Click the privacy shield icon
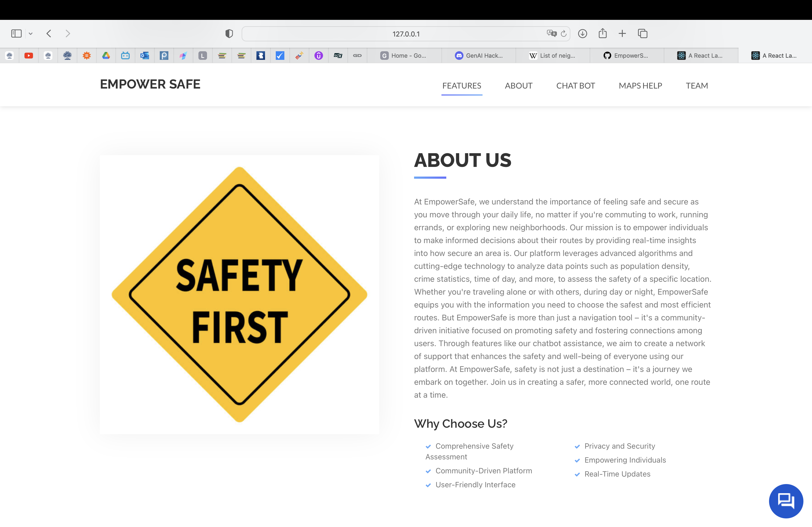Viewport: 812px width, 527px height. [x=229, y=33]
